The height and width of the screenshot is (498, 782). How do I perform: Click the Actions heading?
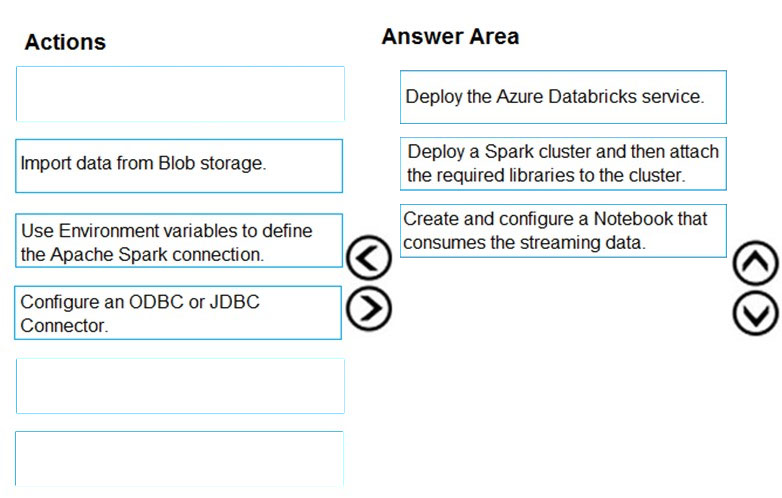tap(65, 42)
